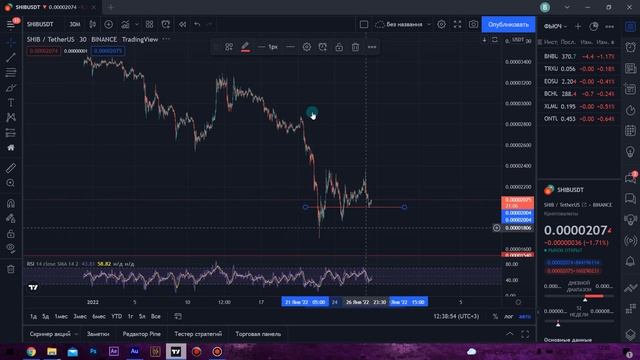Select the trend line drawing tool

pos(11,57)
